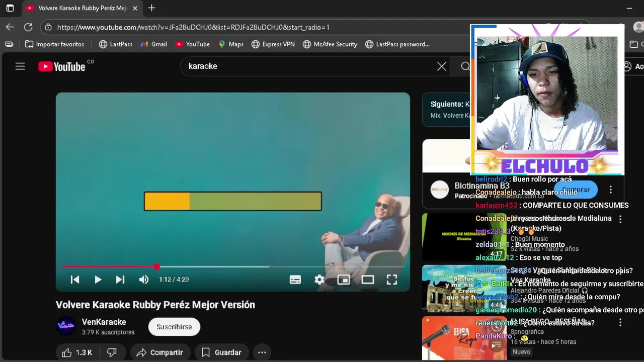
Task: Clear the karaoke search text
Action: pyautogui.click(x=442, y=66)
